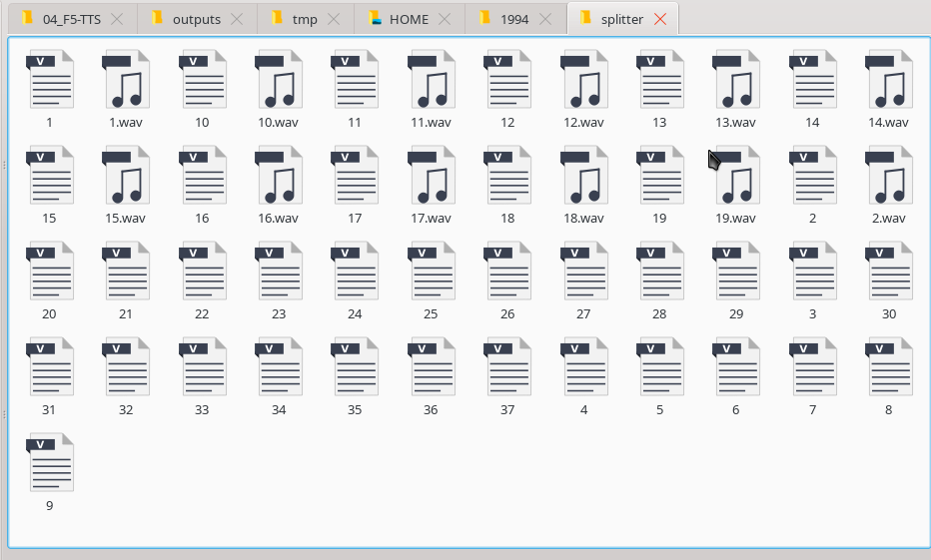This screenshot has height=560, width=931.
Task: Switch to the 04_F5-TTS tab
Action: tap(71, 19)
